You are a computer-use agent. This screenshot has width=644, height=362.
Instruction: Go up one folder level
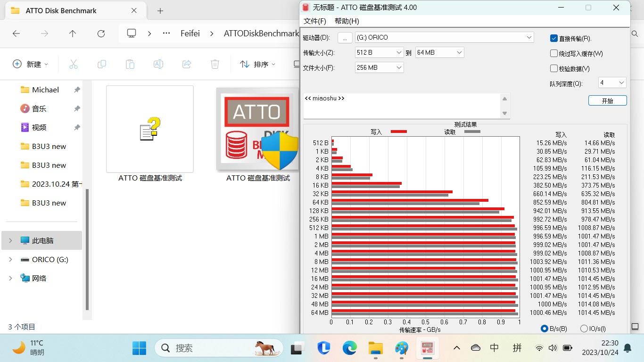point(73,33)
